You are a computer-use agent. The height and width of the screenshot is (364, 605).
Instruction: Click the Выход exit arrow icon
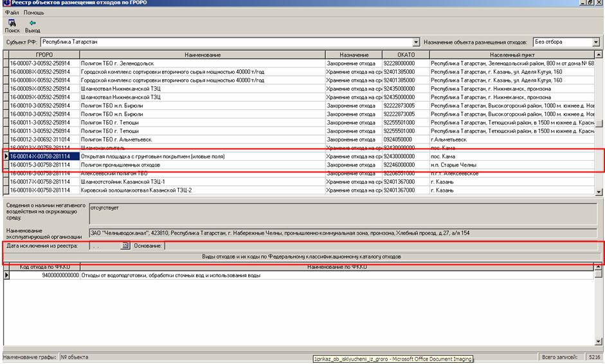pyautogui.click(x=33, y=23)
